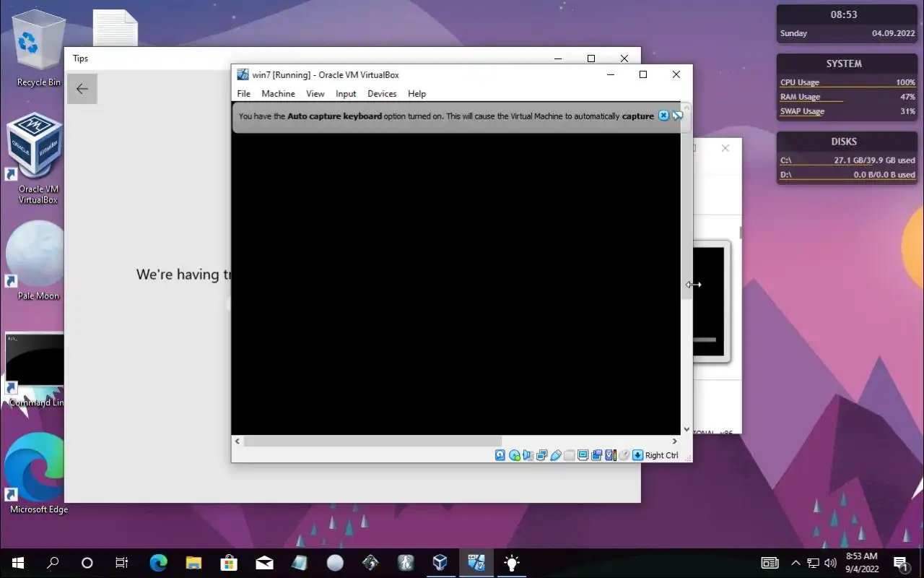Viewport: 924px width, 578px height.
Task: Launch Microsoft Edge from the taskbar
Action: 158,563
